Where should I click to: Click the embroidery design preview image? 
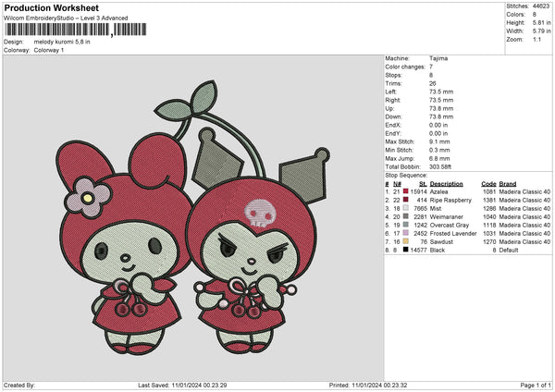193,218
